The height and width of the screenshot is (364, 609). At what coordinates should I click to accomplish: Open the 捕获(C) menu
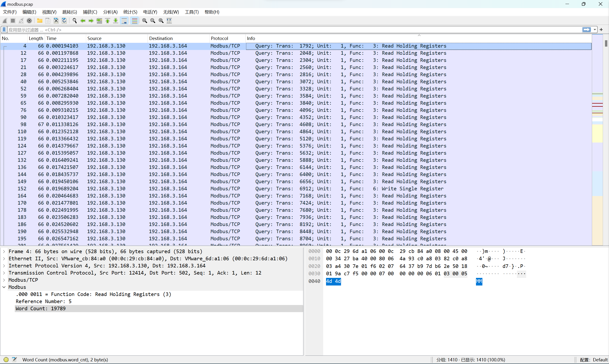(90, 12)
